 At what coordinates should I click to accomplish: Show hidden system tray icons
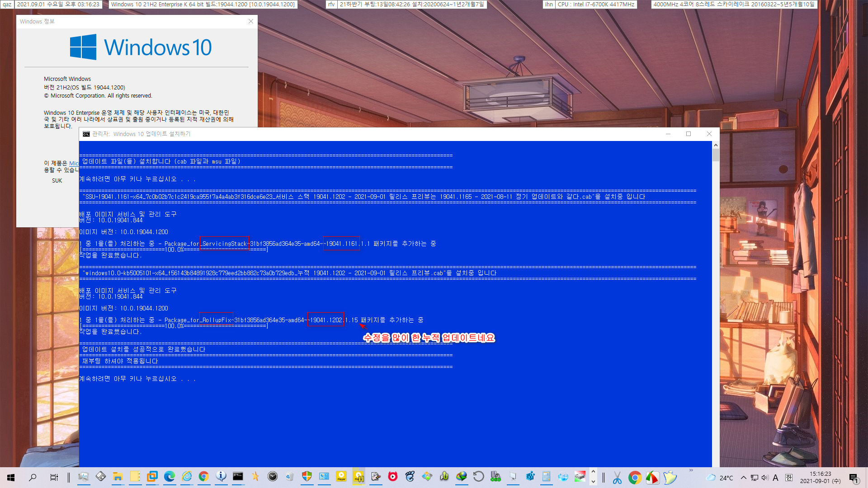pyautogui.click(x=743, y=478)
